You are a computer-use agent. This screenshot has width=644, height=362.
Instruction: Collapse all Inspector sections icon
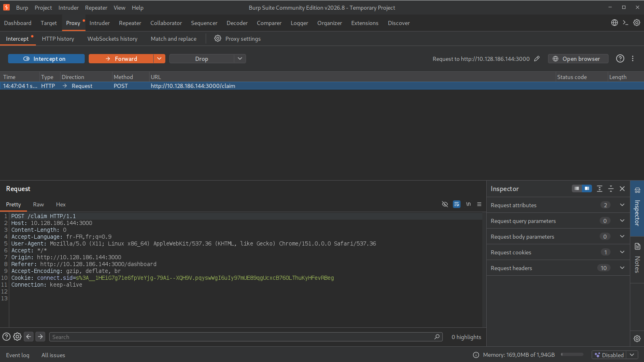(611, 189)
